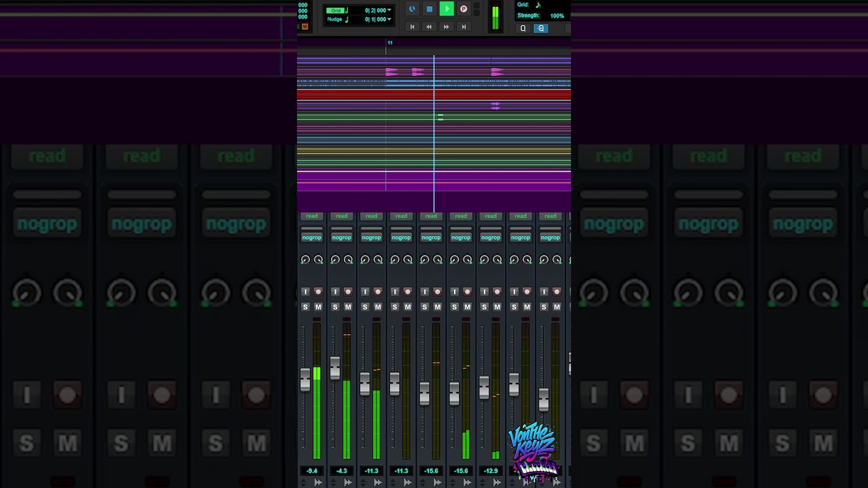This screenshot has height=488, width=868.
Task: Click the orange M button at top left
Action: click(x=304, y=26)
